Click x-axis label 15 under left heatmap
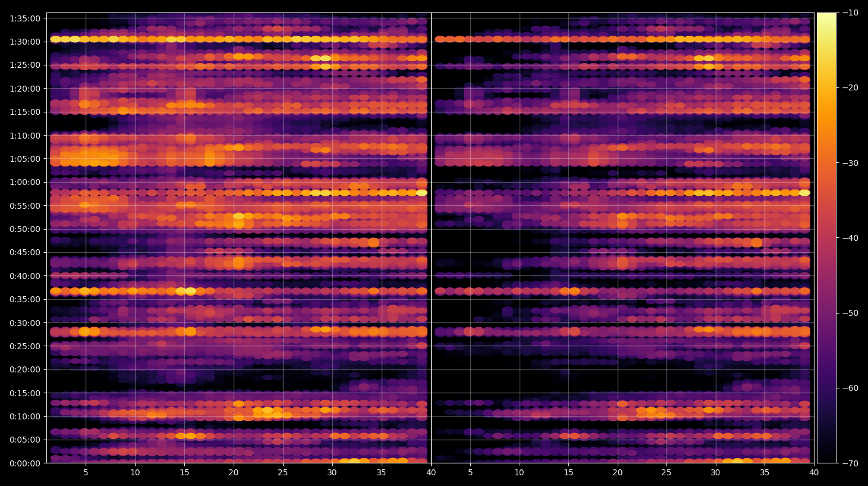The image size is (868, 486). click(184, 473)
